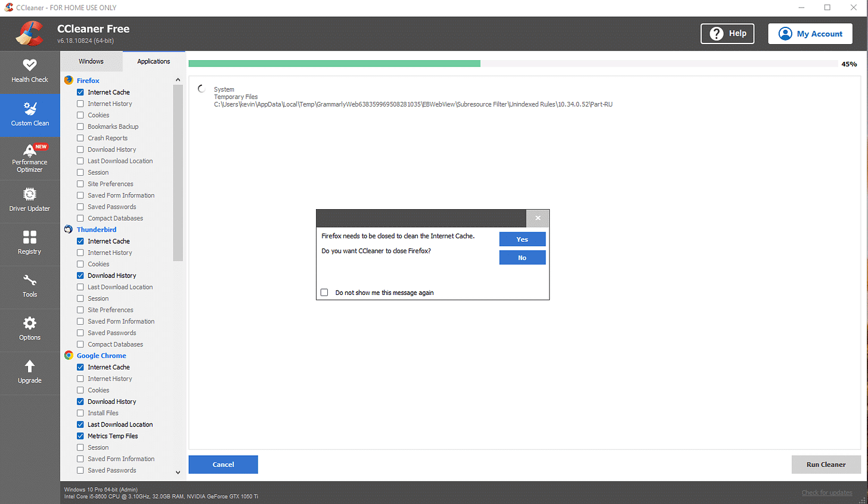Click the Check for updates link
The width and height of the screenshot is (868, 504).
827,493
